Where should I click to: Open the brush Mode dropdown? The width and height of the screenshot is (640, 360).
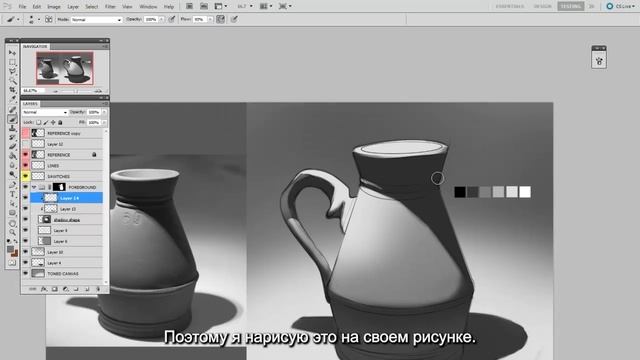pos(97,20)
